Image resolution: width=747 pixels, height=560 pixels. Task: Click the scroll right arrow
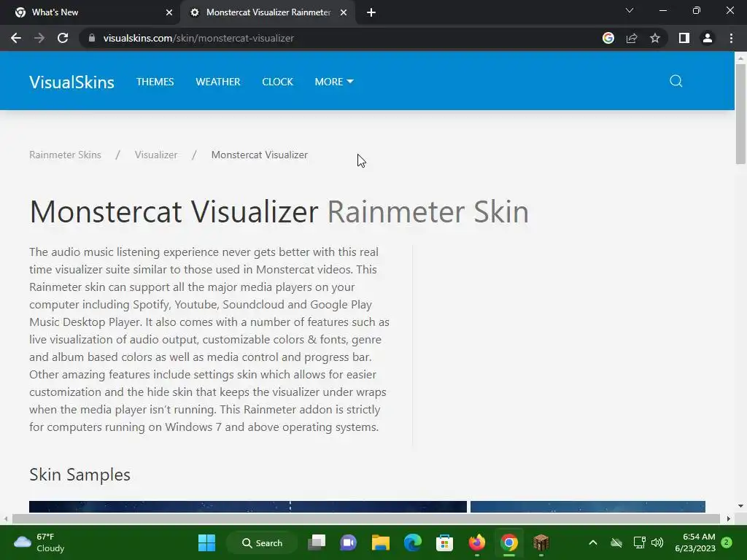(729, 518)
